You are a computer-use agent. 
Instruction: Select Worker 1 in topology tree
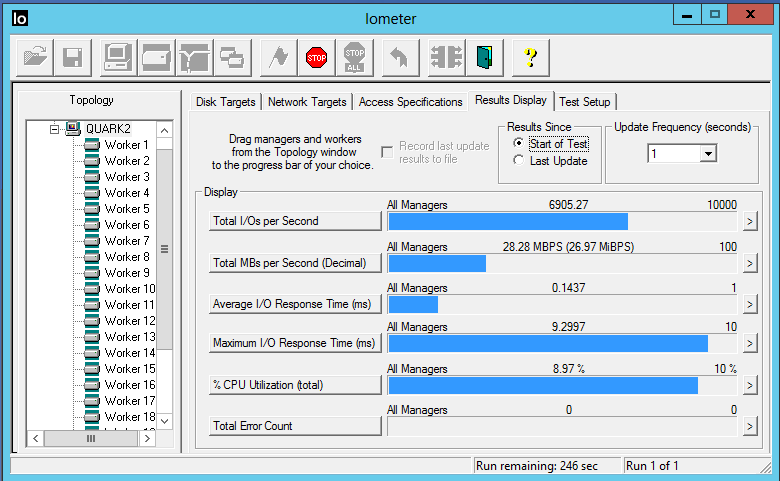126,145
